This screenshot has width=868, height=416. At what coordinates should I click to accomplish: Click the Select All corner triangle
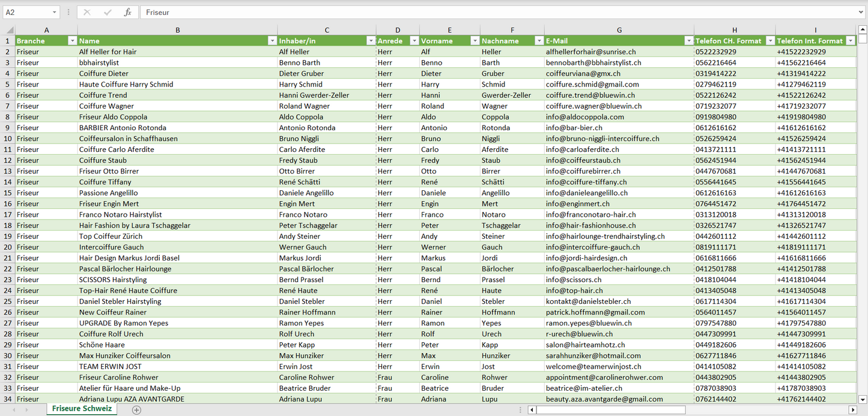[9, 30]
